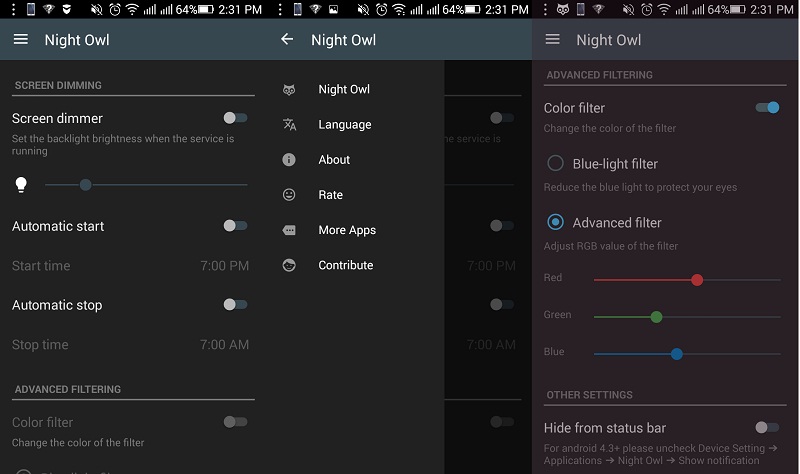The height and width of the screenshot is (474, 800).
Task: Tap alarm clock icon in left status bar
Action: (x=115, y=9)
